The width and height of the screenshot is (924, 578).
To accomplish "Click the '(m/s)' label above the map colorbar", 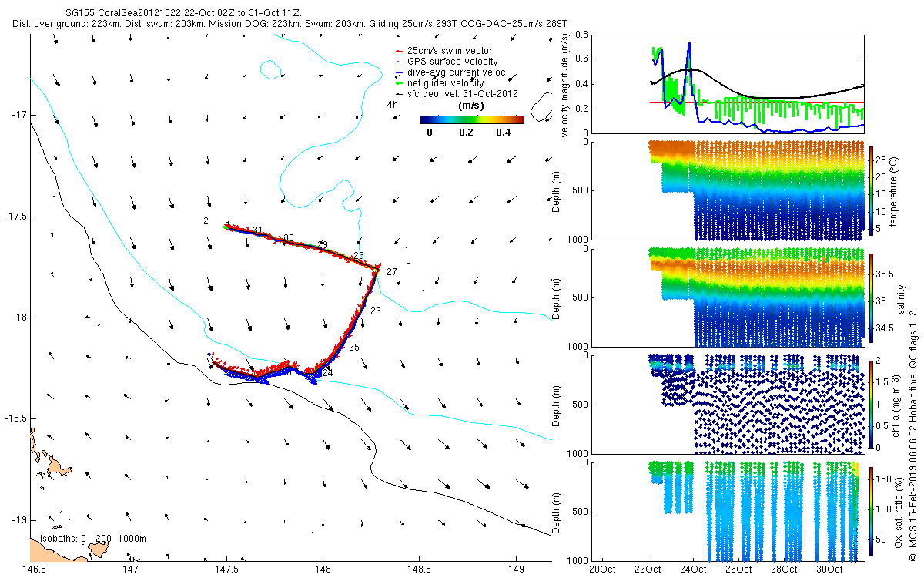I will pos(470,105).
